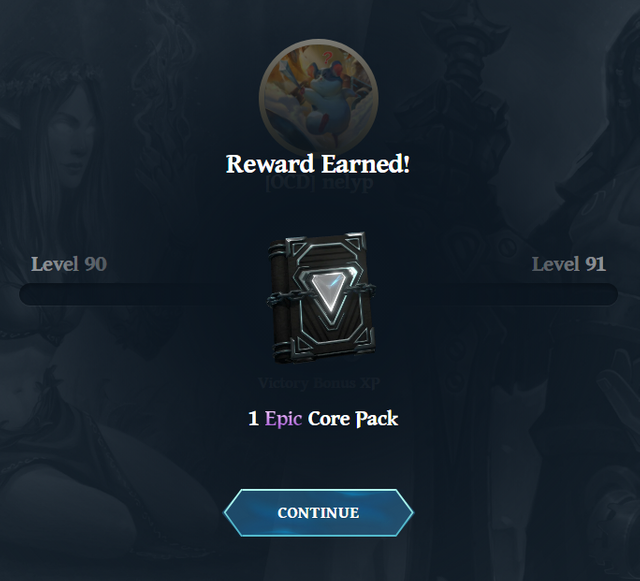
Task: Click the faded "[OCD] nelyp" player name
Action: 319,183
